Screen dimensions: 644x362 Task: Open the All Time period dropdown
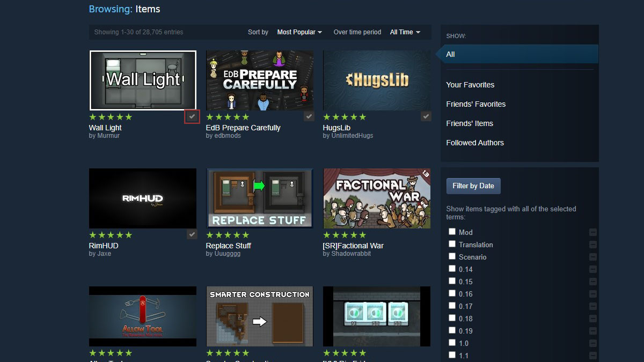coord(405,32)
